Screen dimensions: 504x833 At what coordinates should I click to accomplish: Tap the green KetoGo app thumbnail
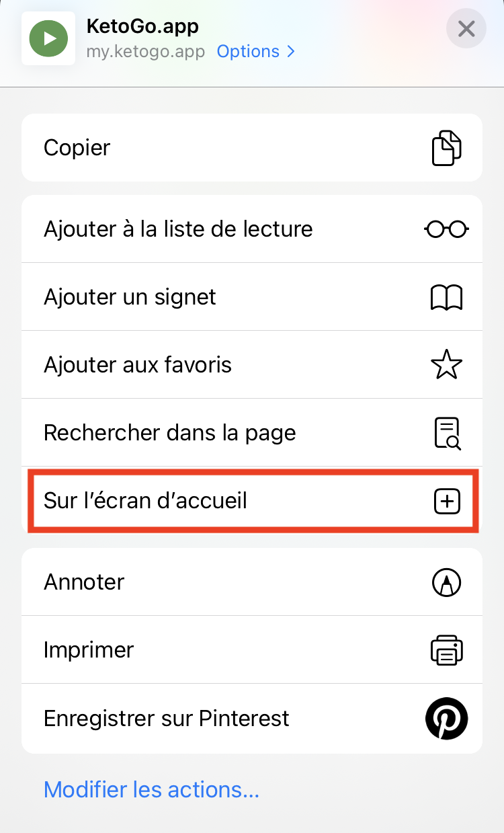point(48,38)
